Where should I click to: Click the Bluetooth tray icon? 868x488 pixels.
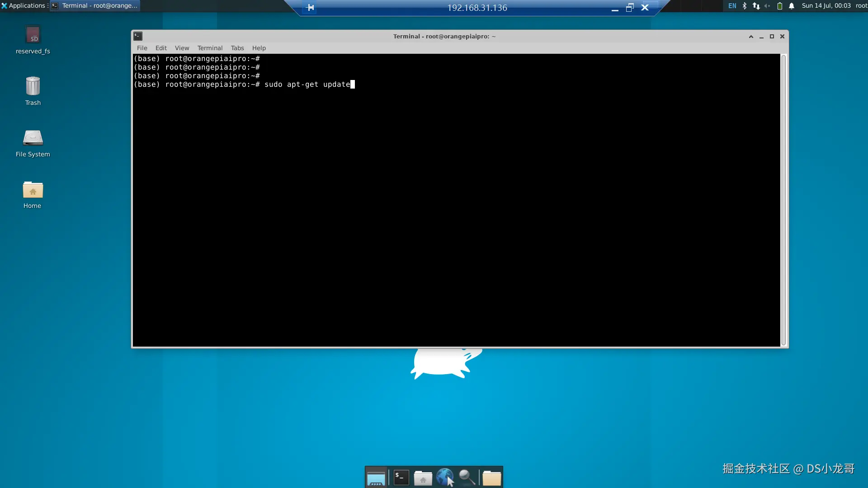[745, 6]
